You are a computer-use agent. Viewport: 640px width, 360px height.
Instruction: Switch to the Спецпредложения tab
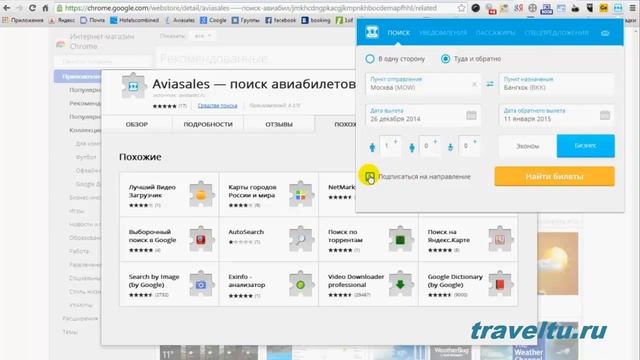(556, 33)
